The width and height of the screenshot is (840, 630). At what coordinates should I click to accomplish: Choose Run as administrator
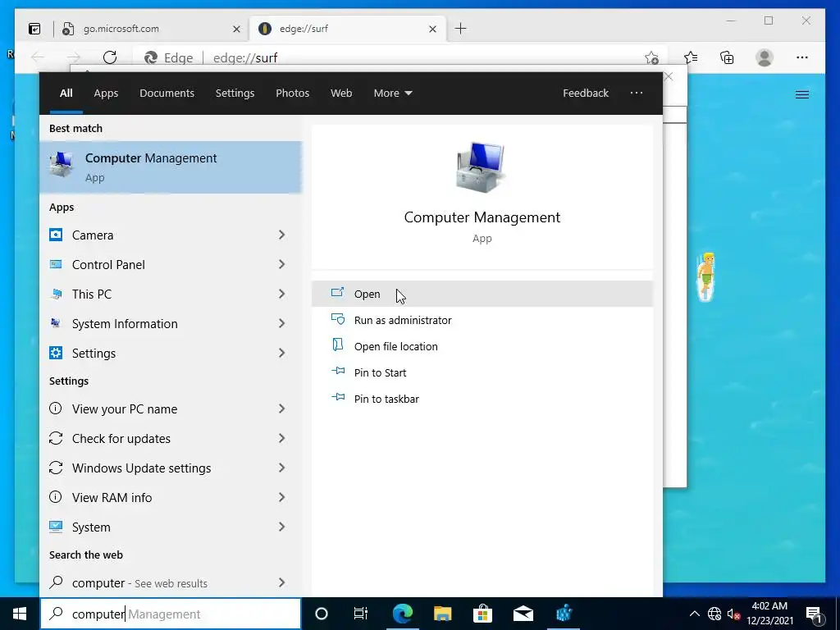(482, 320)
